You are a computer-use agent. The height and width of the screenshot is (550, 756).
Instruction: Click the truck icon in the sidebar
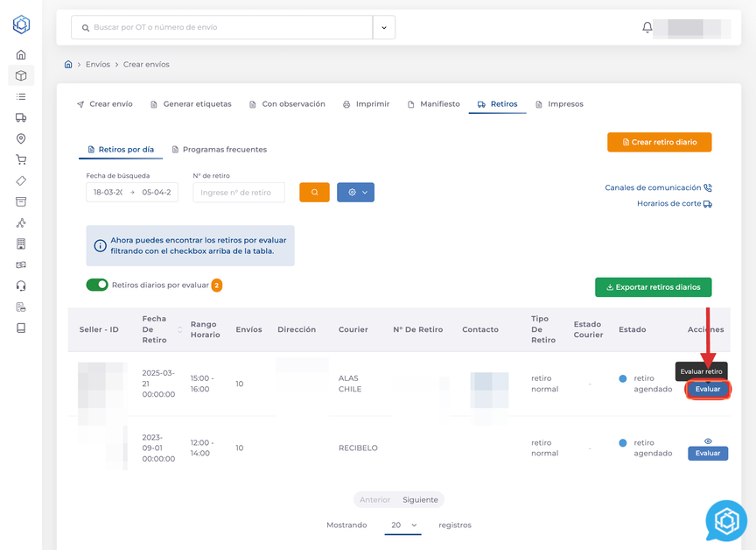click(21, 118)
